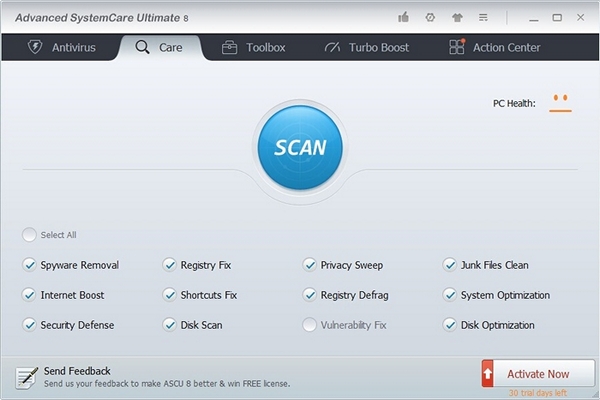The width and height of the screenshot is (600, 400).
Task: Enable the Vulnerability Fix checkbox
Action: [309, 325]
